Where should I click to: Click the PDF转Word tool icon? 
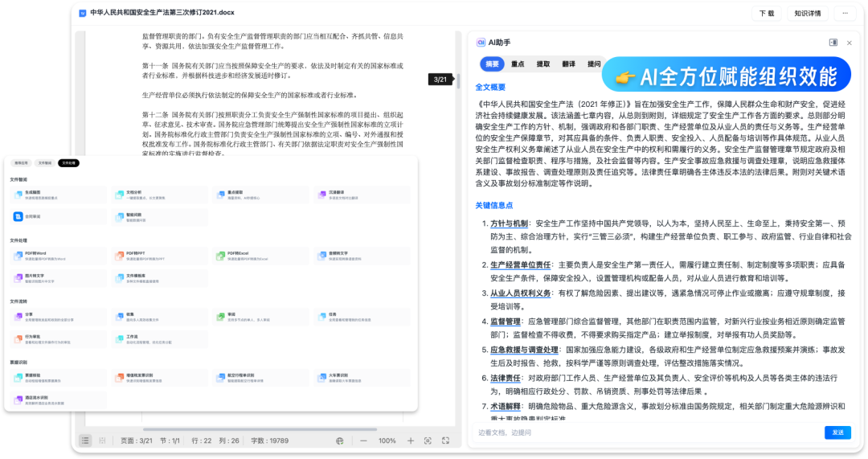pos(18,256)
